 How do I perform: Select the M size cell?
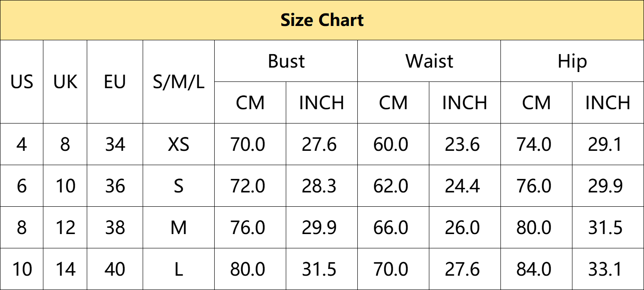(x=178, y=228)
